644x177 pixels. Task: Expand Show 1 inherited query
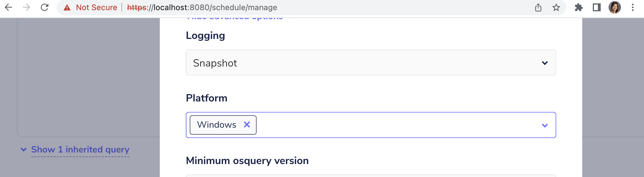(80, 149)
